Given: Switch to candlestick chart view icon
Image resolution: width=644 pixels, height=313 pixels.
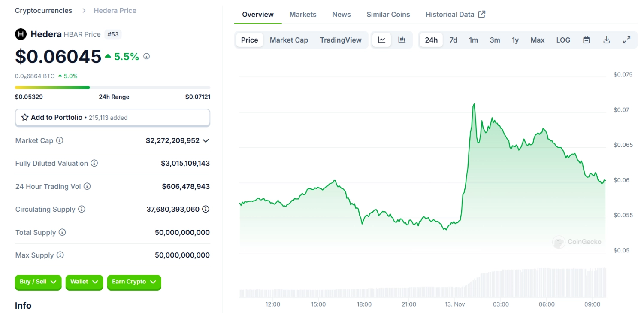Looking at the screenshot, I should 402,40.
